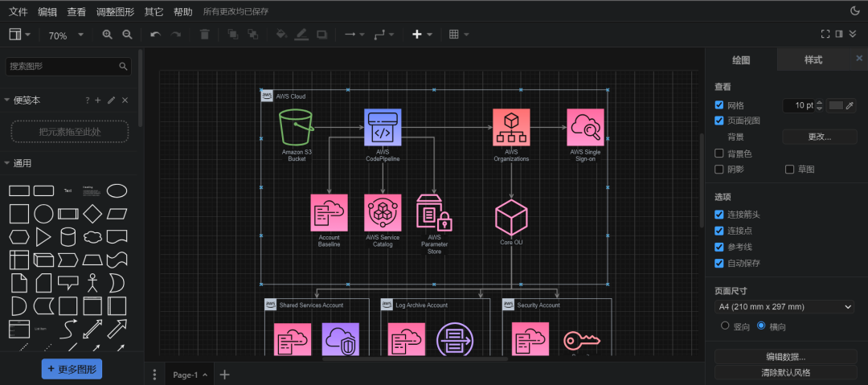868x385 pixels.
Task: Add to scratchpad with plus icon
Action: 98,100
